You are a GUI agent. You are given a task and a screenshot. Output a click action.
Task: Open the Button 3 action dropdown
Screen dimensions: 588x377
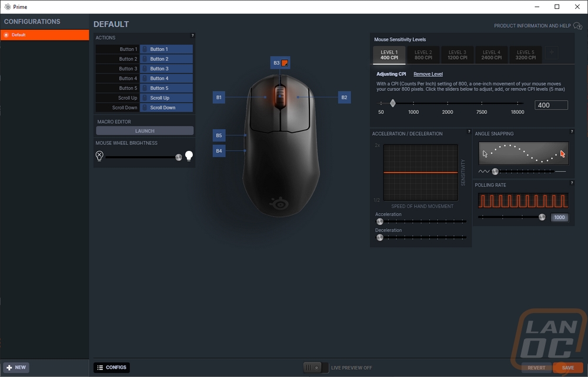click(166, 69)
